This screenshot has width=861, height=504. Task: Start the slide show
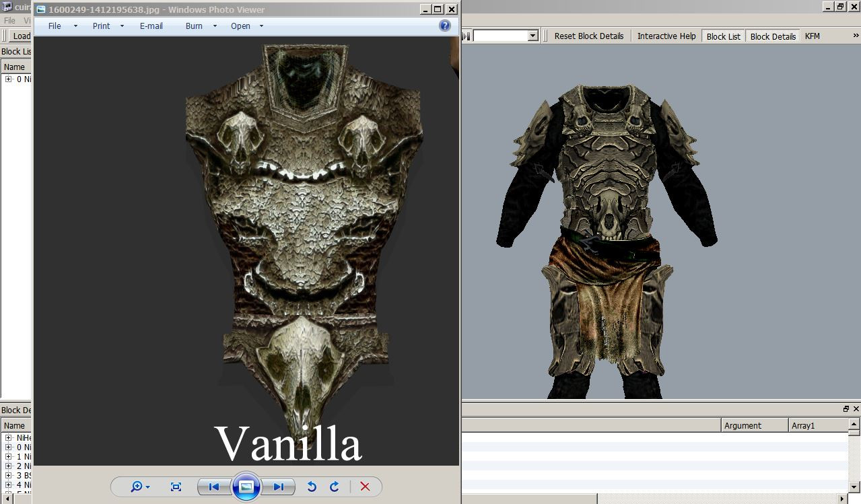246,487
